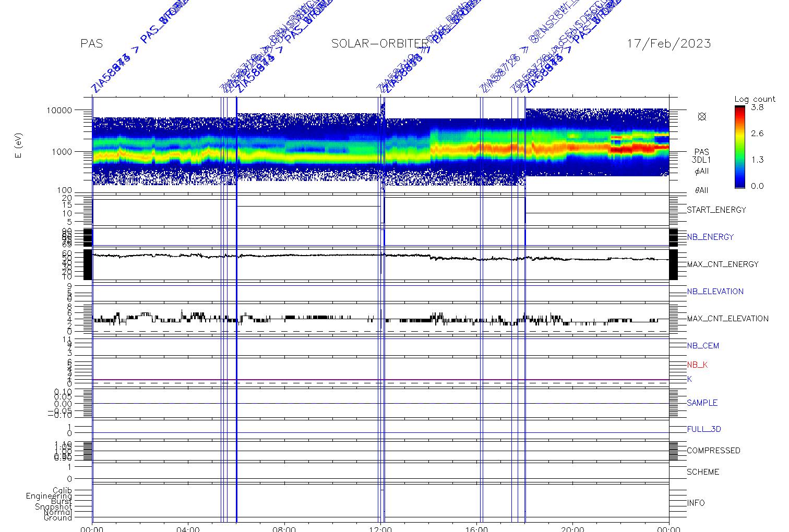Viewport: 789px width, 532px height.
Task: Select the blue K panel label
Action: (x=689, y=379)
